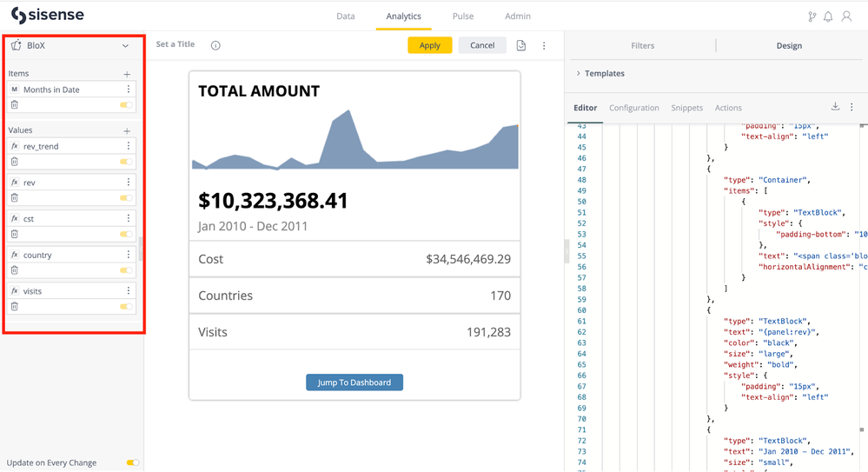Image resolution: width=868 pixels, height=472 pixels.
Task: Open the Configuration editor tab
Action: [633, 108]
